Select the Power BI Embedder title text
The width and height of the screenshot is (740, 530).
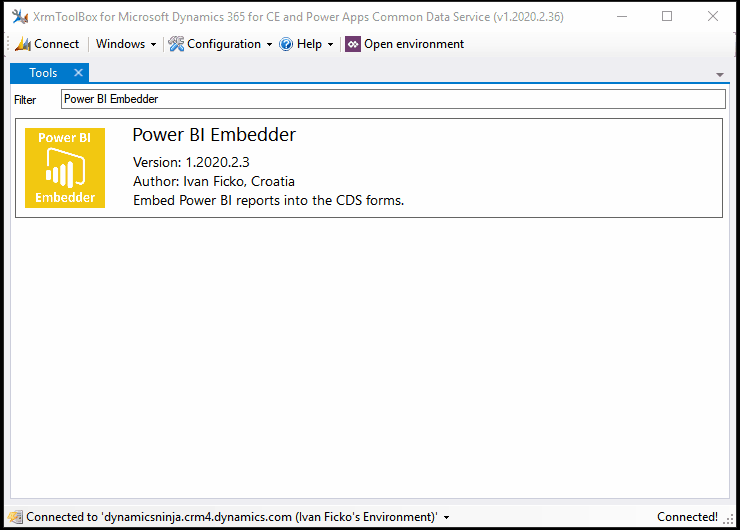pos(214,135)
